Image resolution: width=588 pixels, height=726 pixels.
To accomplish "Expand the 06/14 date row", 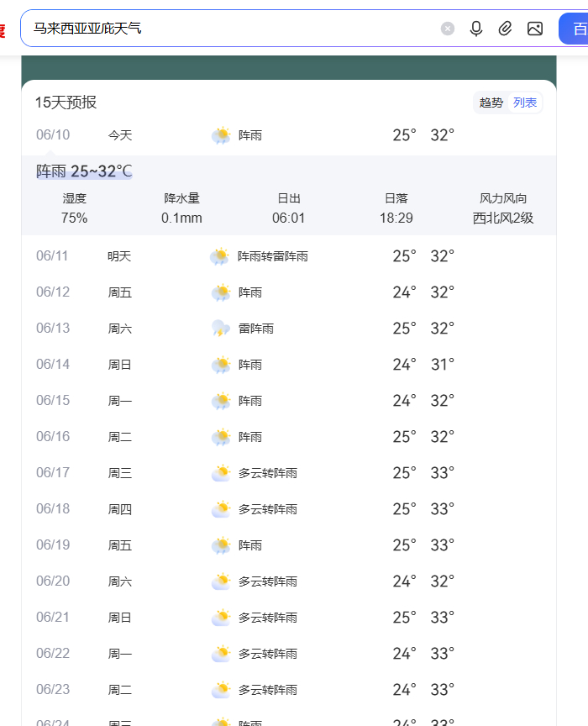I will (x=289, y=365).
